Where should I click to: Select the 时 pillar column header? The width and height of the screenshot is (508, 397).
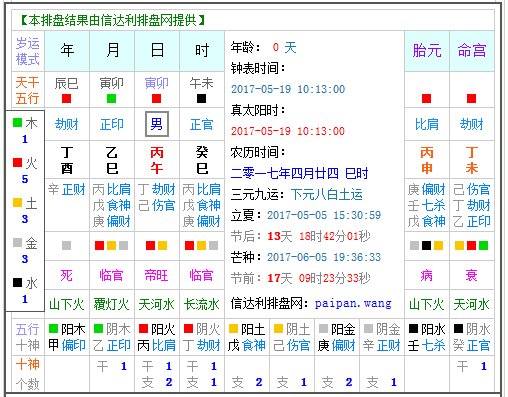(x=202, y=51)
